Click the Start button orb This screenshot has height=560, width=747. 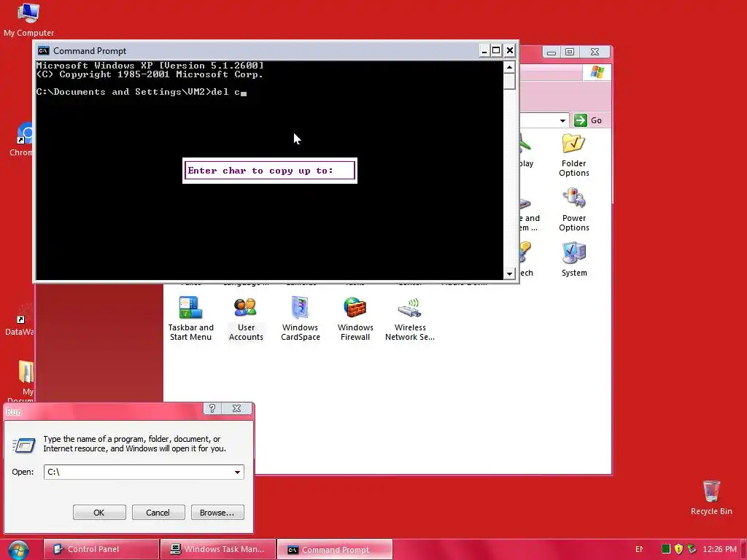18,550
